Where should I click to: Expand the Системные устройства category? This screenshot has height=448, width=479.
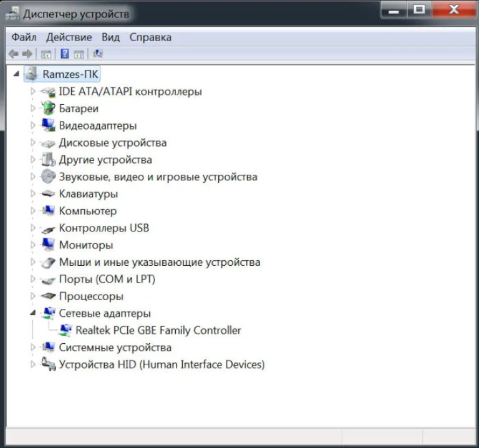(x=32, y=347)
